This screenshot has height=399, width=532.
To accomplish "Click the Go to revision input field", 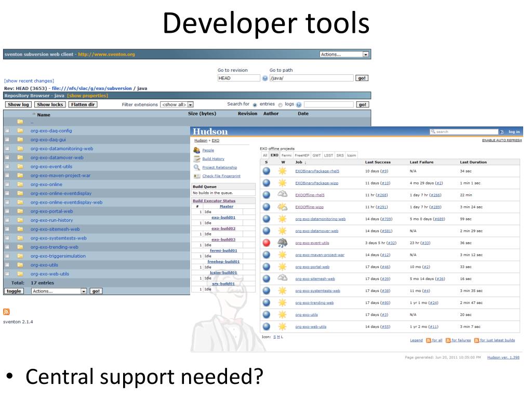I will point(239,78).
